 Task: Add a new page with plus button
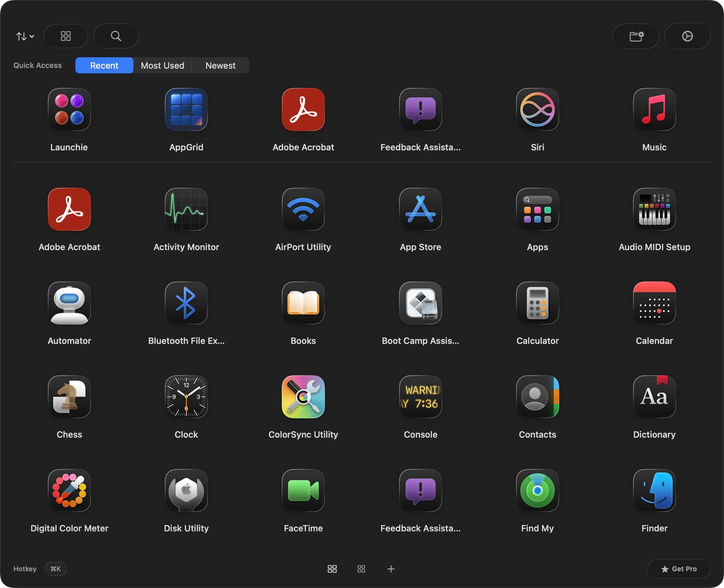coord(391,569)
